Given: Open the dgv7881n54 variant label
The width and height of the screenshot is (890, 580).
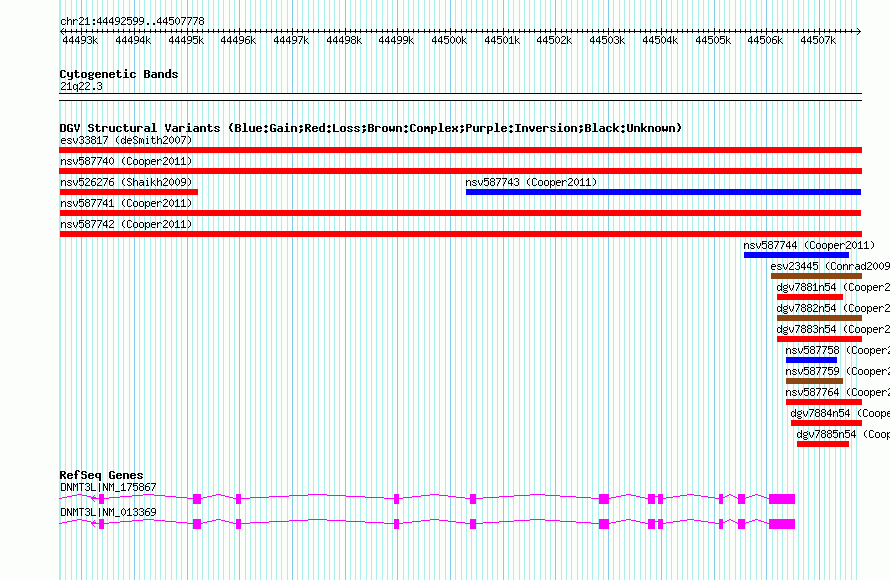Looking at the screenshot, I should tap(806, 287).
